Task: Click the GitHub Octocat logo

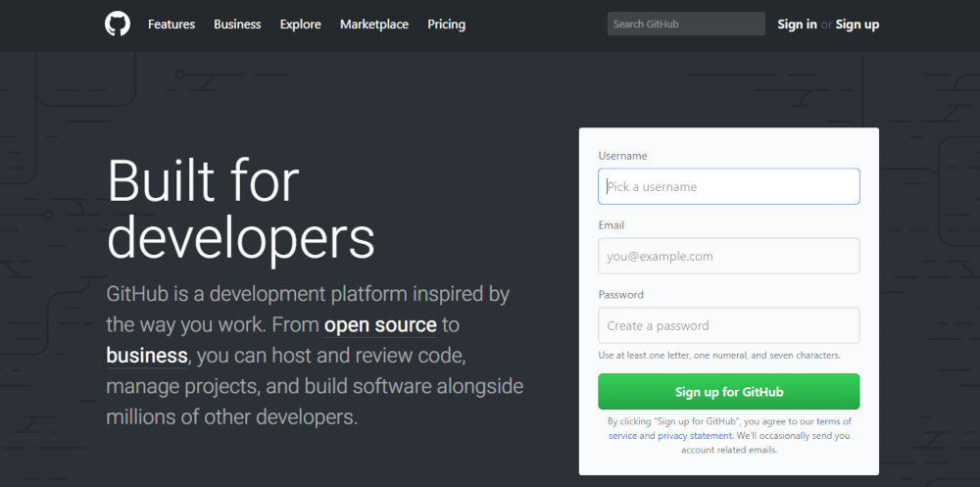Action: coord(118,24)
